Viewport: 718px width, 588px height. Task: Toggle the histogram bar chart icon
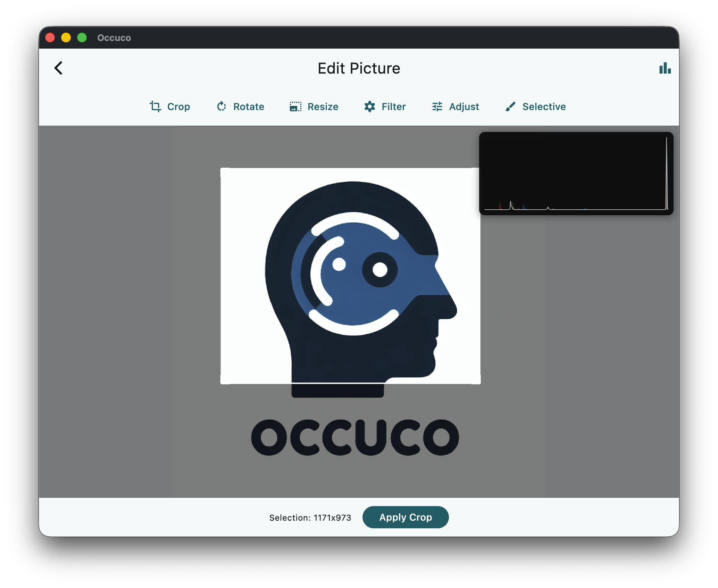coord(665,68)
